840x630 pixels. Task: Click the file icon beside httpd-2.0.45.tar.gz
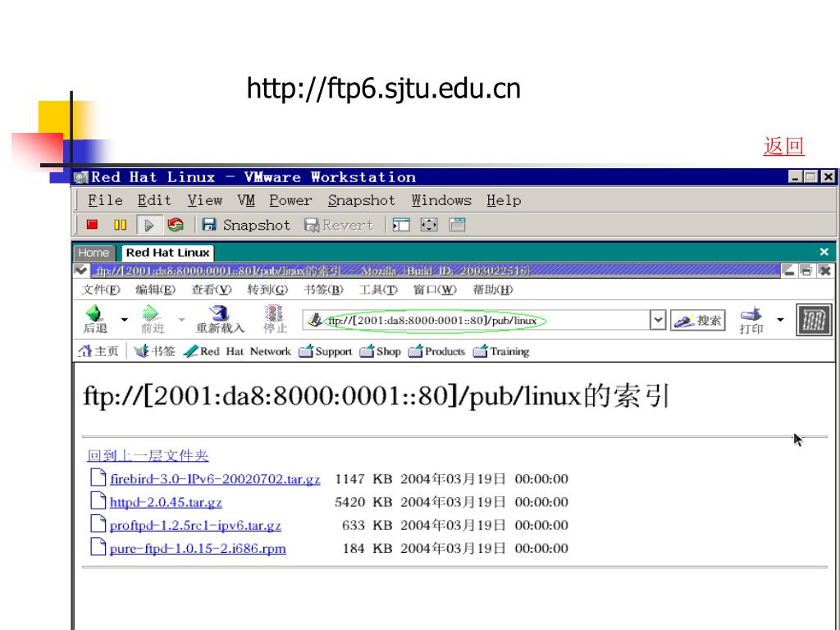(98, 501)
